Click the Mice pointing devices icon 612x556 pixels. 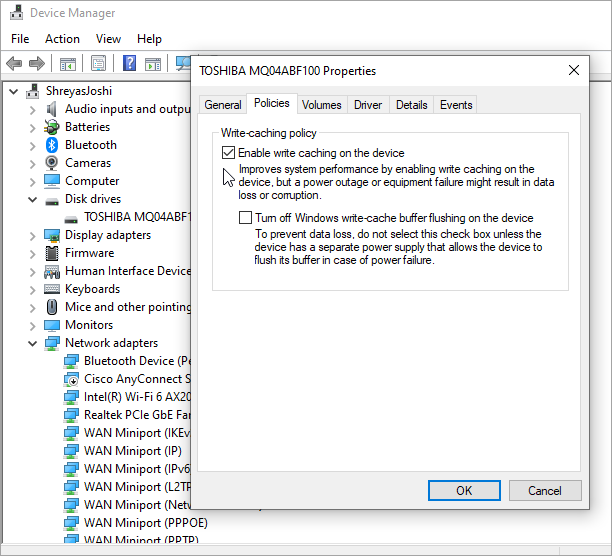tap(52, 307)
